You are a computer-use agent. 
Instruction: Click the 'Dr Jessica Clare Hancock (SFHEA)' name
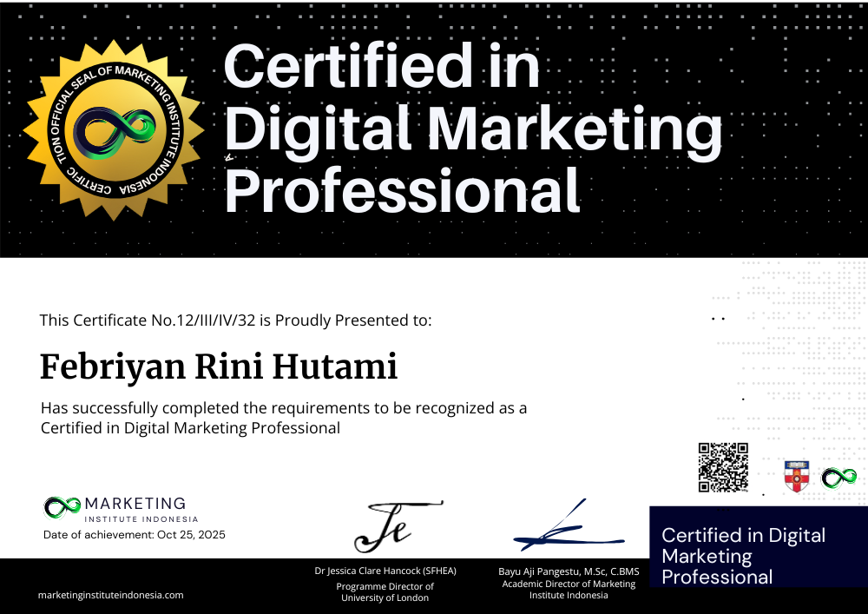click(x=385, y=571)
